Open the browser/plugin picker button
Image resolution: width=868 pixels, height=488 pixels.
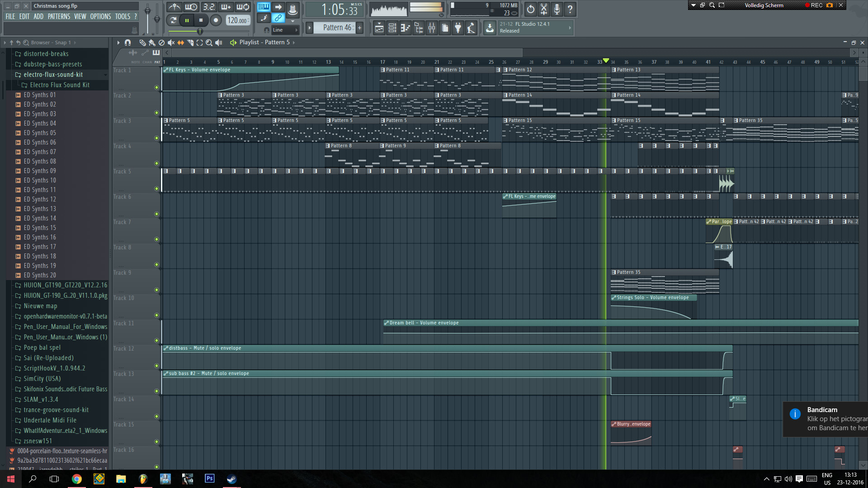coord(419,28)
